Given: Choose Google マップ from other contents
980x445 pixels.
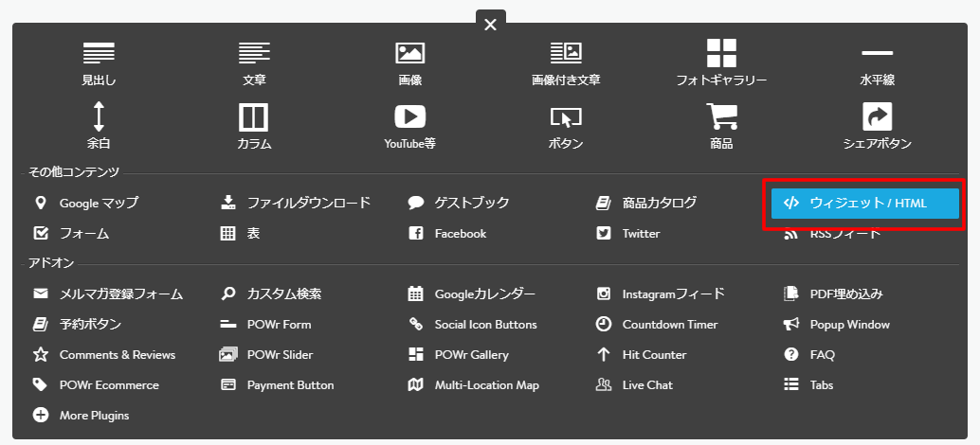Looking at the screenshot, I should [98, 203].
